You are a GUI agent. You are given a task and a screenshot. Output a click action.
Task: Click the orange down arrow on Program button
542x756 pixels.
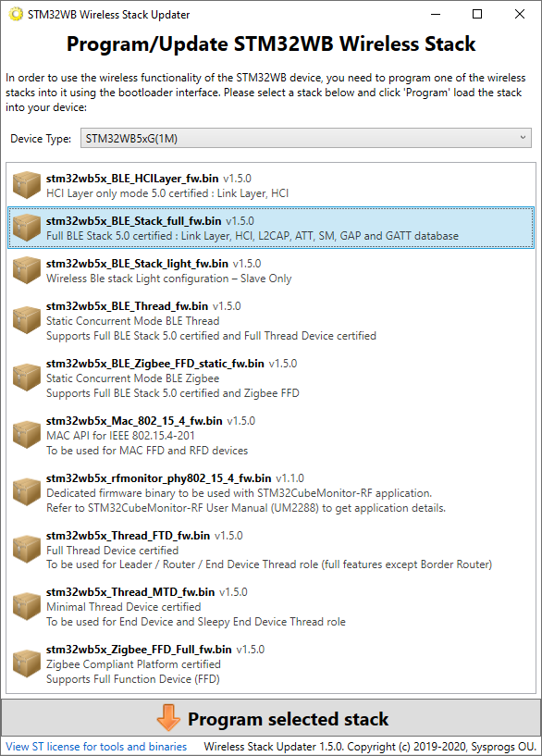[x=168, y=718]
